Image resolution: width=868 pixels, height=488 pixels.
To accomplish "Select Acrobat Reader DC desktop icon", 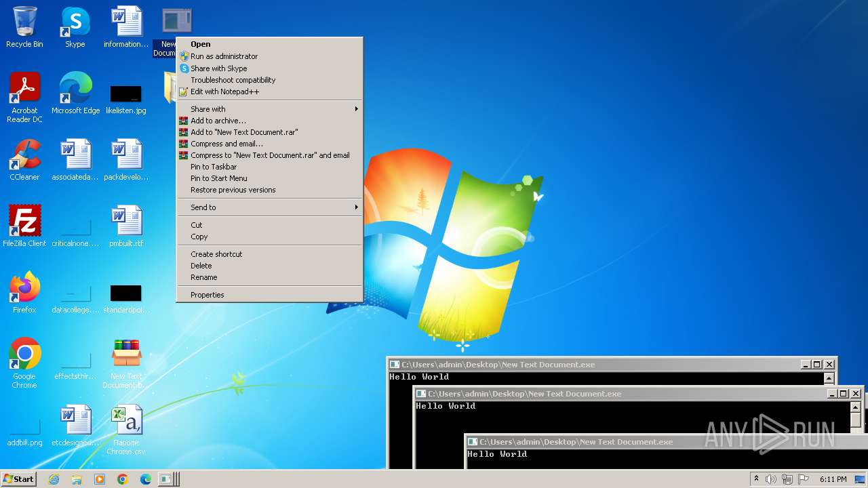I will coord(24,98).
